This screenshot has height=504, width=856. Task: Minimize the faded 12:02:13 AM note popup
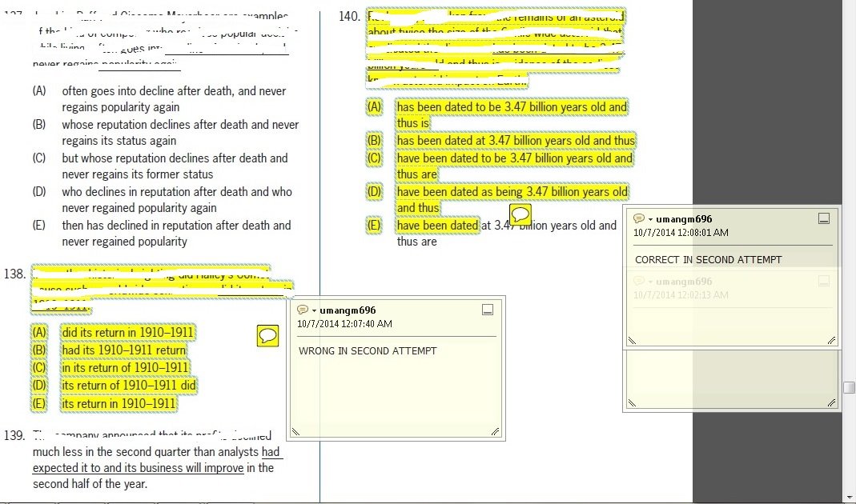tap(823, 282)
